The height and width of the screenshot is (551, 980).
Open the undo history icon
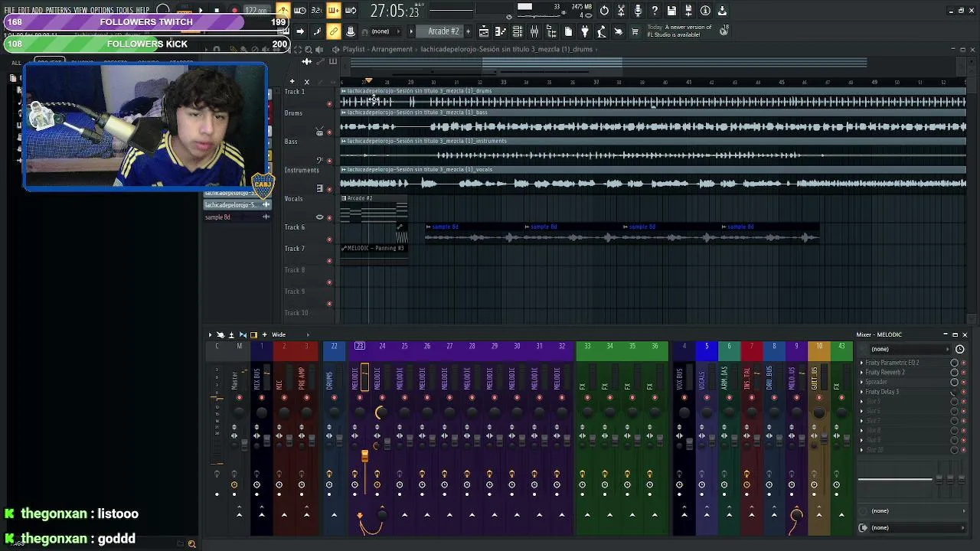click(604, 11)
